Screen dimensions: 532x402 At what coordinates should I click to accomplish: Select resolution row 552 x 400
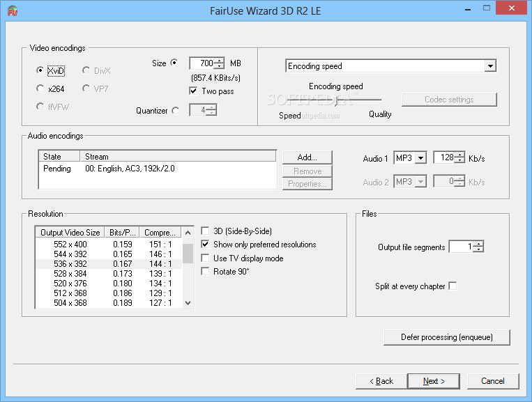click(109, 244)
